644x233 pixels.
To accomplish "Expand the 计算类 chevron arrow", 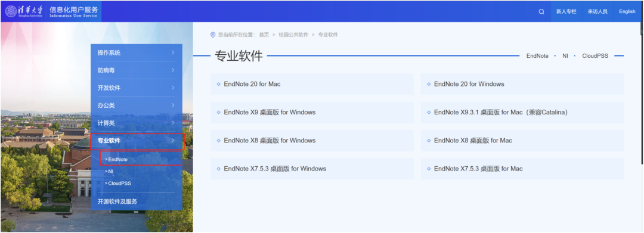I will pos(173,123).
